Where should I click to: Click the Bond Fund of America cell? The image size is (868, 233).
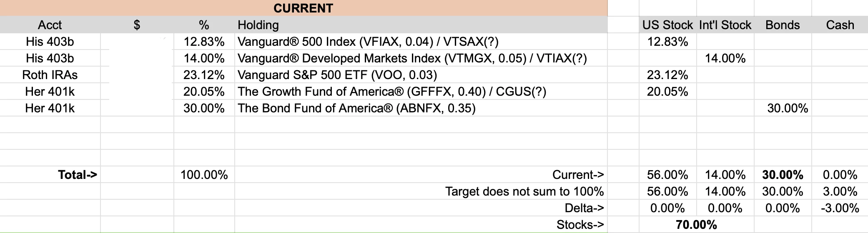point(421,108)
